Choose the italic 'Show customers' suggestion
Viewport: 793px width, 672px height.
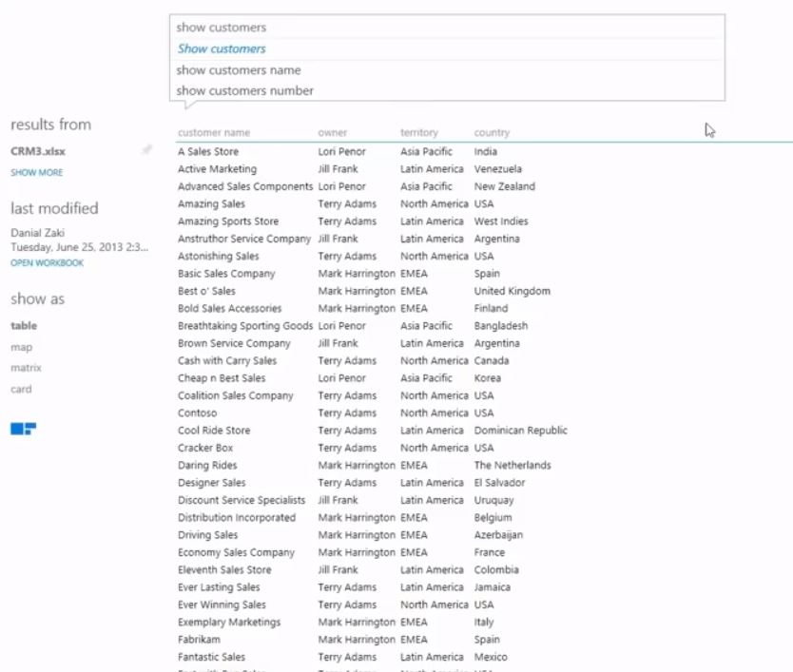222,48
